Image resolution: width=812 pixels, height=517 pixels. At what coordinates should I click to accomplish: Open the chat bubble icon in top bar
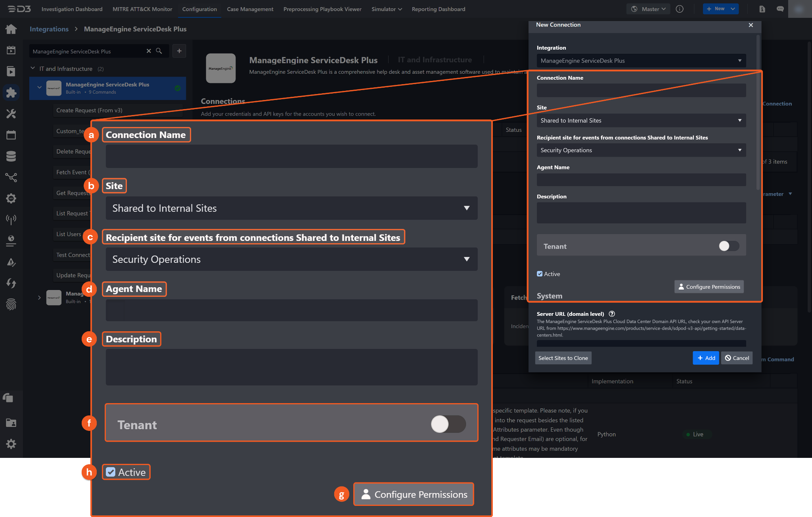[x=780, y=9]
